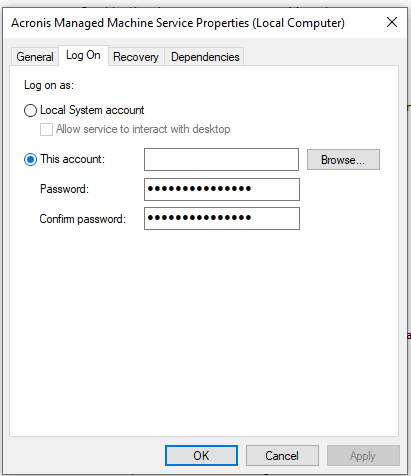Check Allow service to interact with desktop
Viewport: 411px width, 476px height.
[x=46, y=129]
